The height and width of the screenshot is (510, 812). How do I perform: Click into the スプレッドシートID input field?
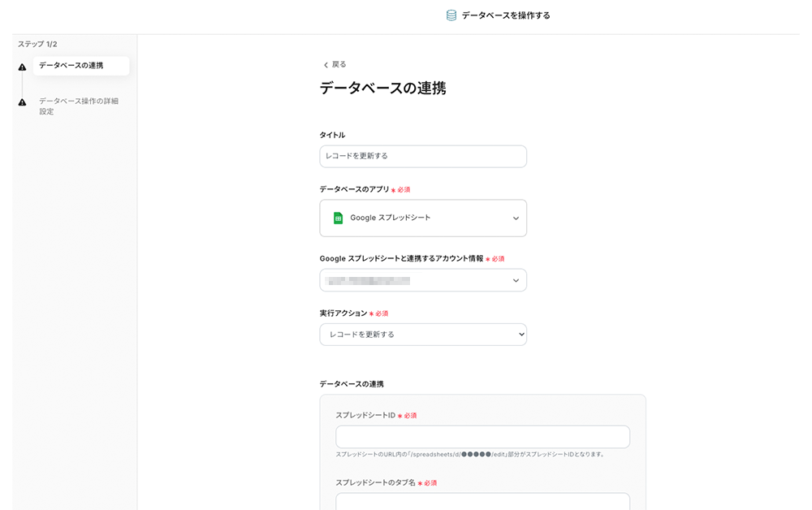pyautogui.click(x=482, y=437)
